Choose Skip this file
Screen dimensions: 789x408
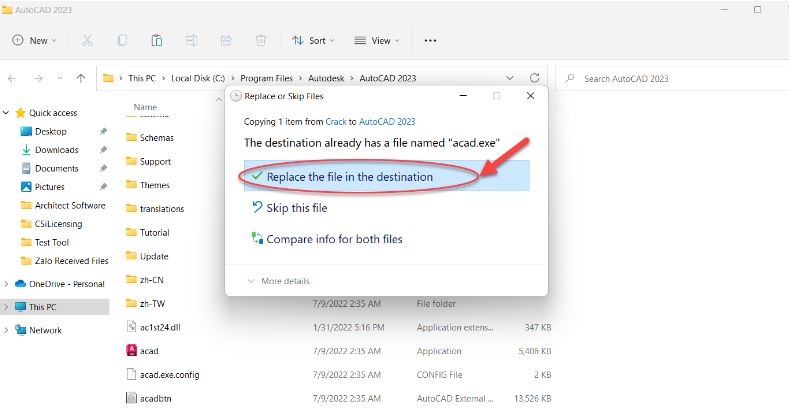click(296, 208)
